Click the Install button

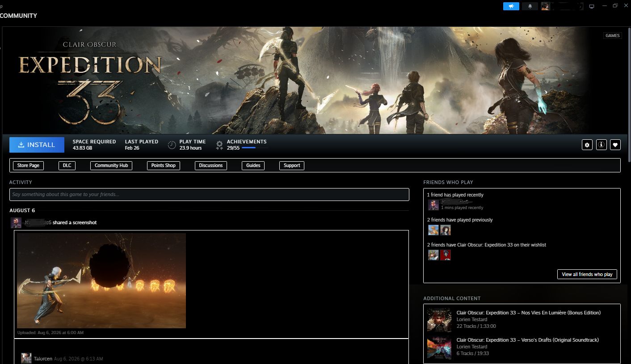click(37, 145)
